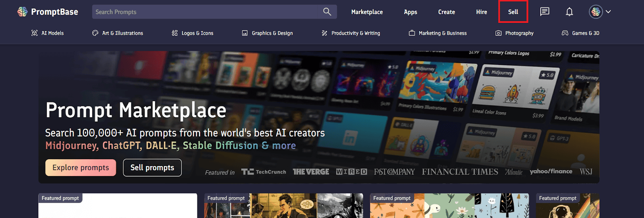Viewport: 644px width, 218px height.
Task: Open the Marketplace menu
Action: (367, 12)
